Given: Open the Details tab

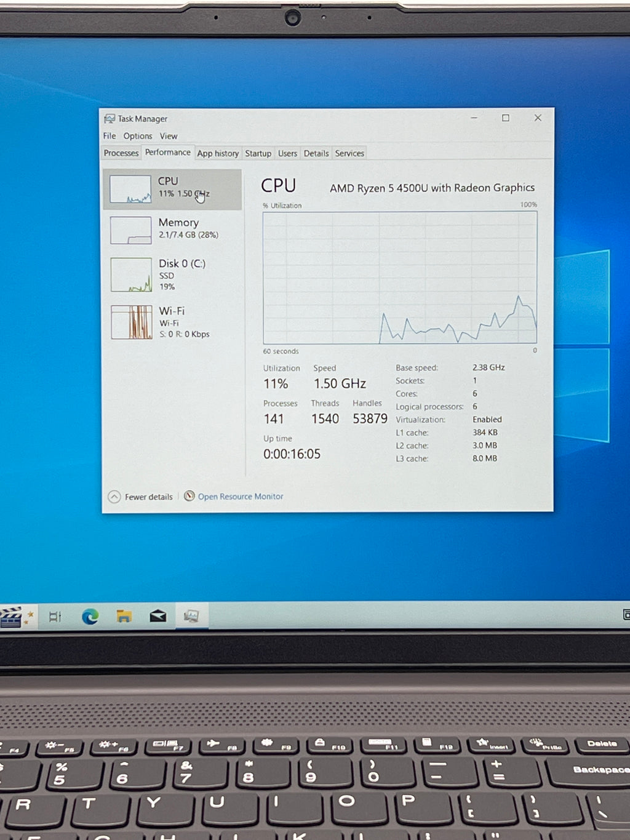Looking at the screenshot, I should pos(316,153).
